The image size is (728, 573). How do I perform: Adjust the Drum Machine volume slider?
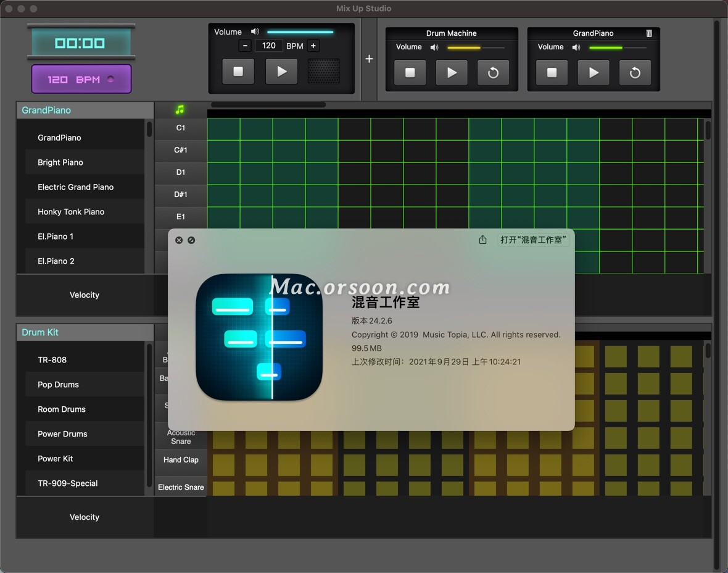(476, 48)
